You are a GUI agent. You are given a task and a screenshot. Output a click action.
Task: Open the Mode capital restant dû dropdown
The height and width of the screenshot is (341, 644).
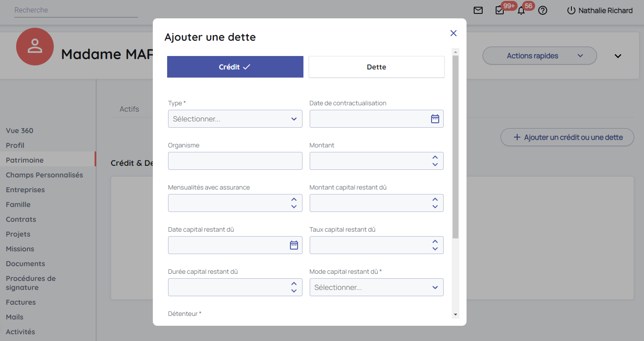[376, 287]
